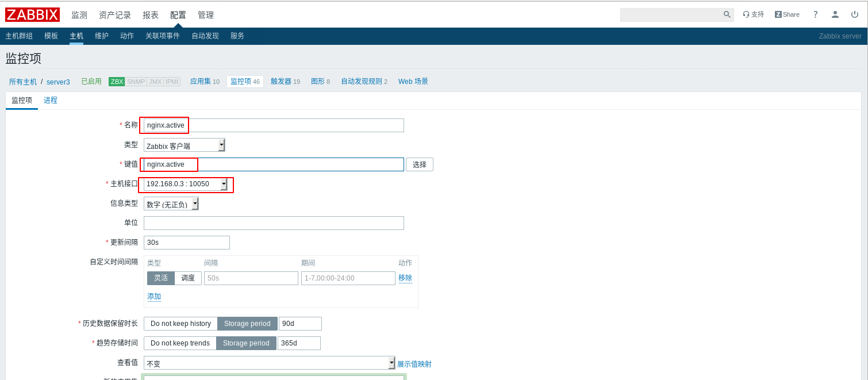Click the 单位 input field
Screen dimensions: 868x380
point(274,223)
